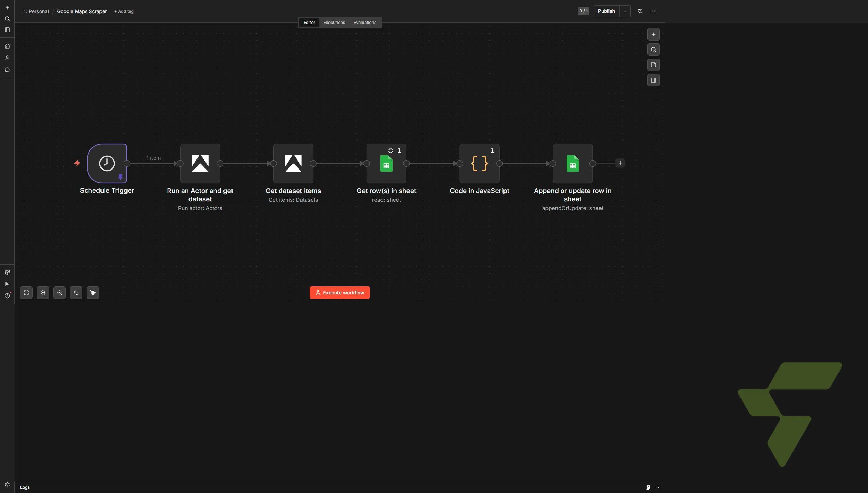Screen dimensions: 868x493
Task: Open the Personal project breadcrumb
Action: click(x=36, y=11)
